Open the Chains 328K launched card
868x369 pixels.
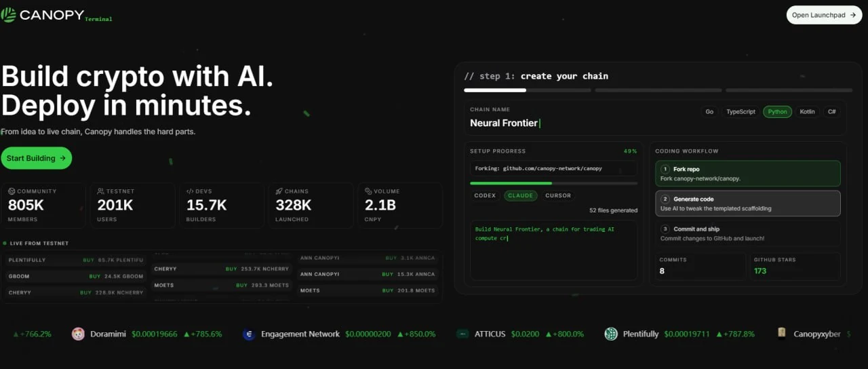(x=311, y=205)
